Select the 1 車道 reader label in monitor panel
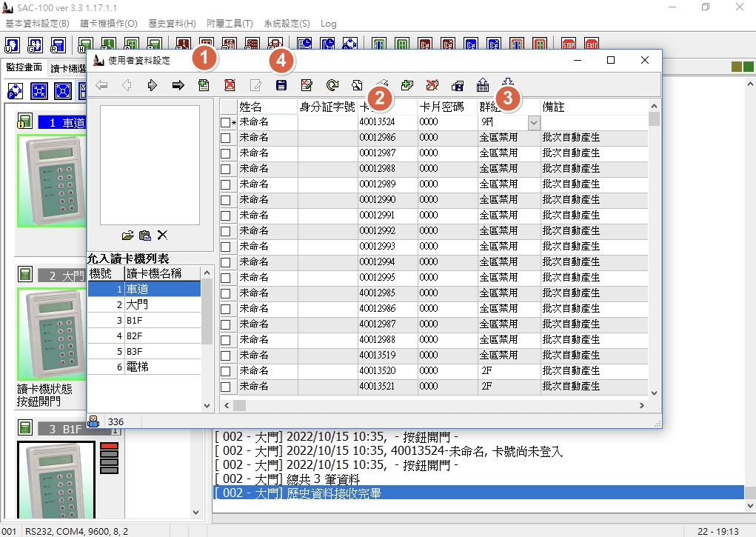 pos(62,123)
